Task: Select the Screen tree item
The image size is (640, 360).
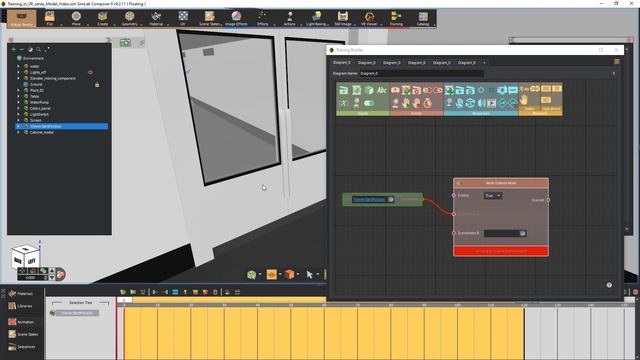Action: tap(36, 120)
